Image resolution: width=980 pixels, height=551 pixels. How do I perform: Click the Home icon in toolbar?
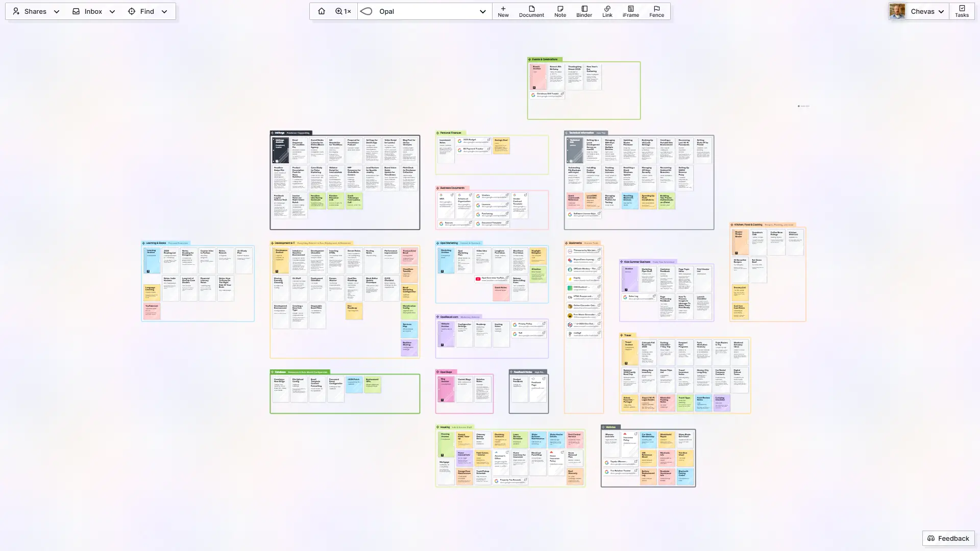(321, 11)
